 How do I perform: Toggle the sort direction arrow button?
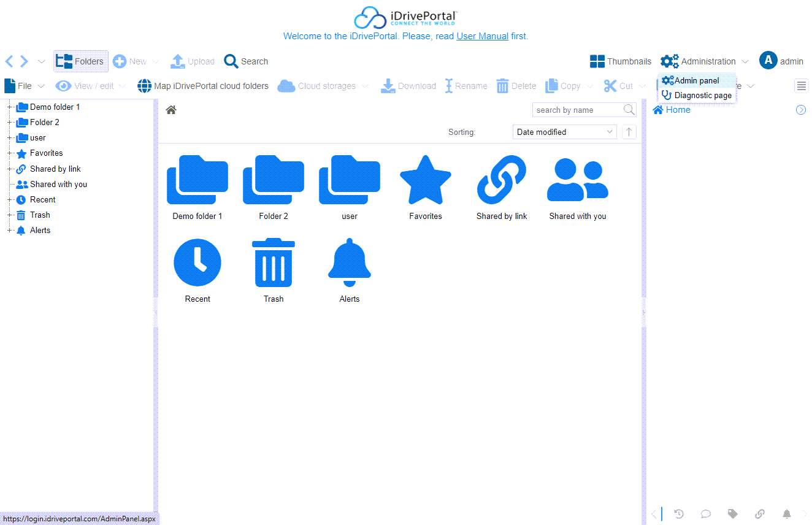(629, 132)
